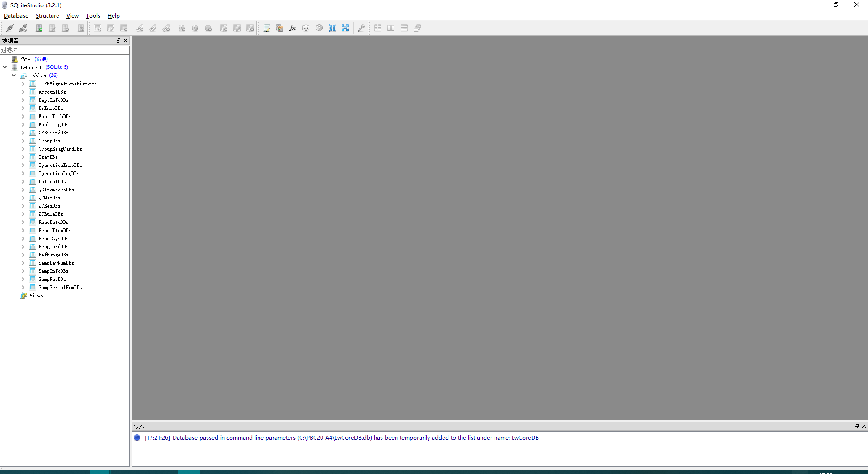Click the Add a database icon
The height and width of the screenshot is (474, 868).
point(39,28)
